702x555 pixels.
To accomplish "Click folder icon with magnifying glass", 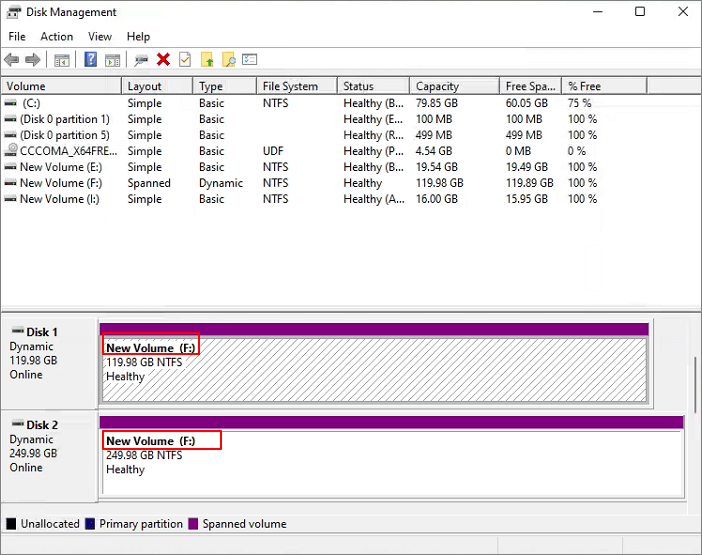I will [x=228, y=60].
